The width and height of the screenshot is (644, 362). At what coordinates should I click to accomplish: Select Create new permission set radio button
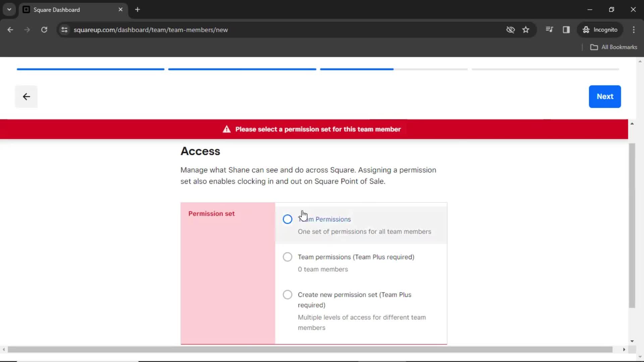287,295
